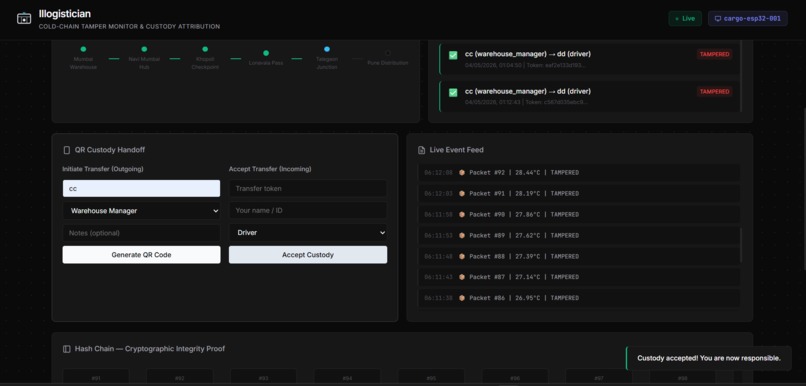The width and height of the screenshot is (806, 386).
Task: Click the Live Event Feed scrollbar
Action: 741,245
